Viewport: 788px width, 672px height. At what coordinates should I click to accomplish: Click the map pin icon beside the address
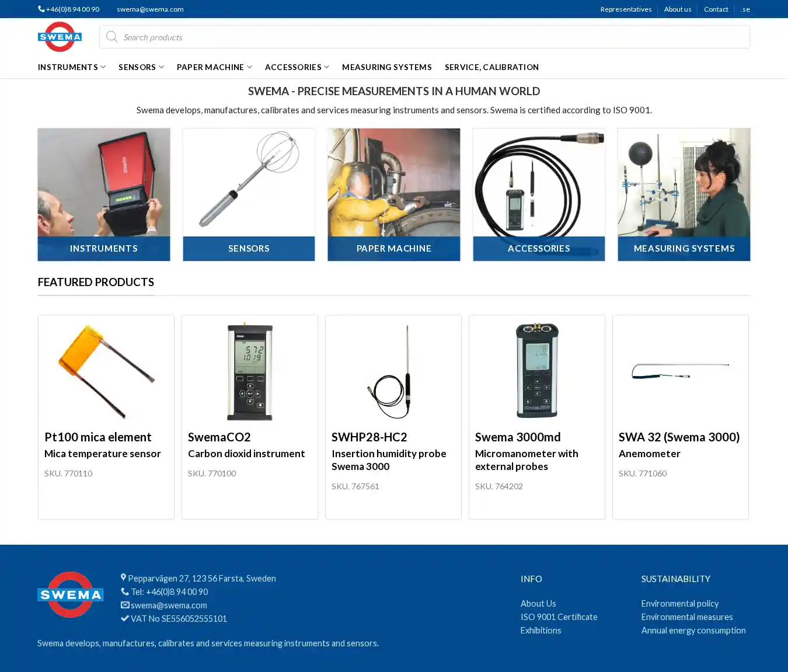pyautogui.click(x=123, y=577)
